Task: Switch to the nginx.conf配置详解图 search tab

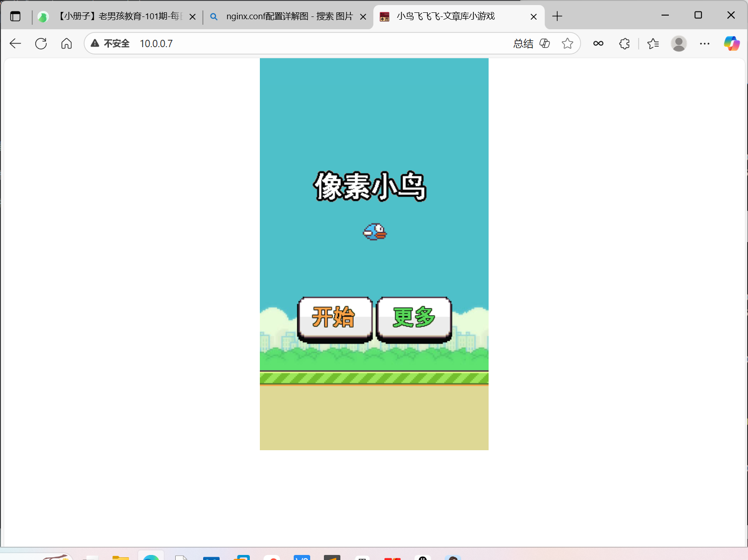Action: pos(288,16)
